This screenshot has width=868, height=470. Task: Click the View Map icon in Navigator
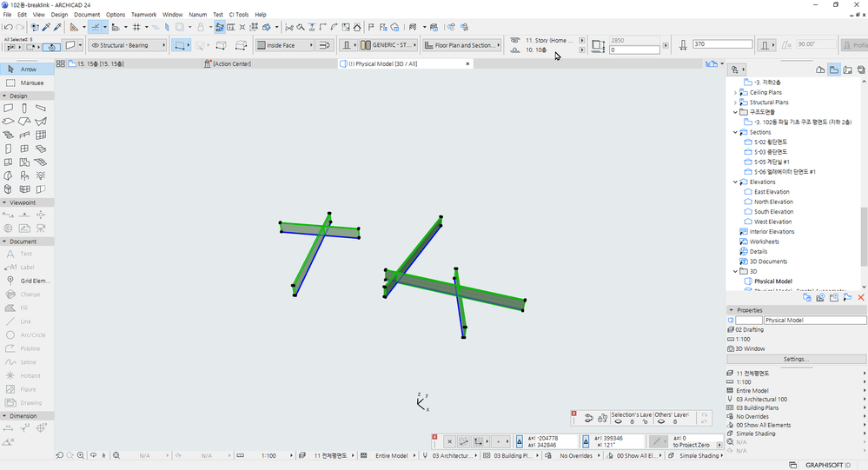pos(833,70)
